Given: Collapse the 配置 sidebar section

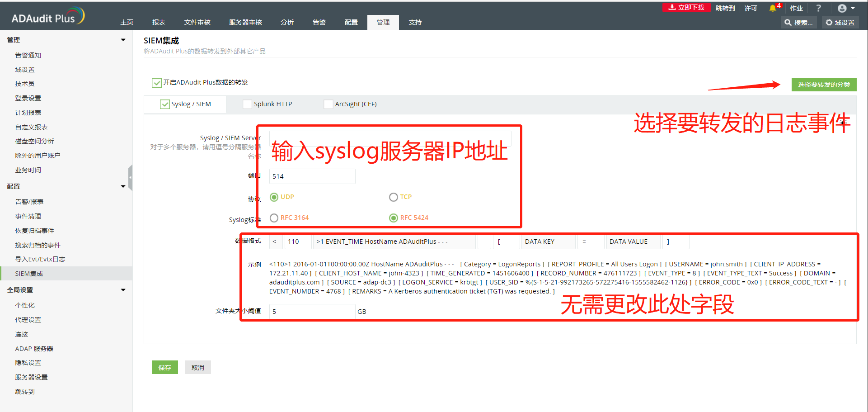Looking at the screenshot, I should [x=123, y=186].
